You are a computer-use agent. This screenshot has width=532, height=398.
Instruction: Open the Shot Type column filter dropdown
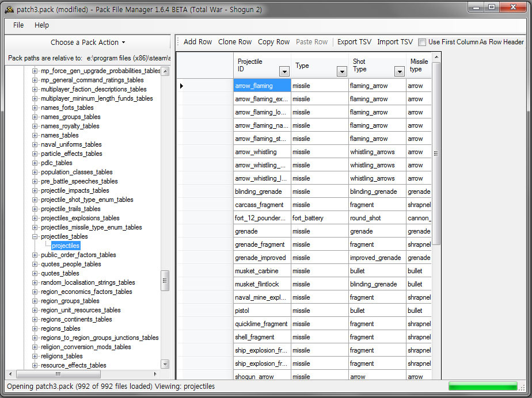399,71
